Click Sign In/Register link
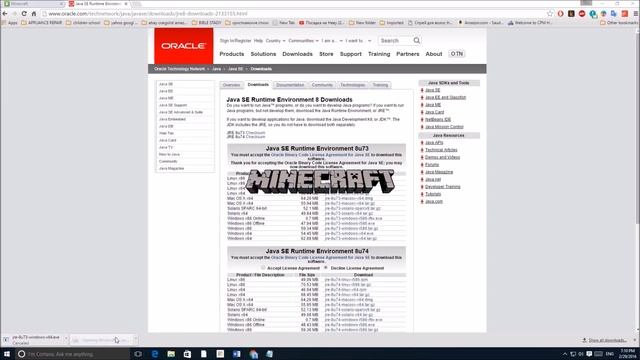 point(236,41)
